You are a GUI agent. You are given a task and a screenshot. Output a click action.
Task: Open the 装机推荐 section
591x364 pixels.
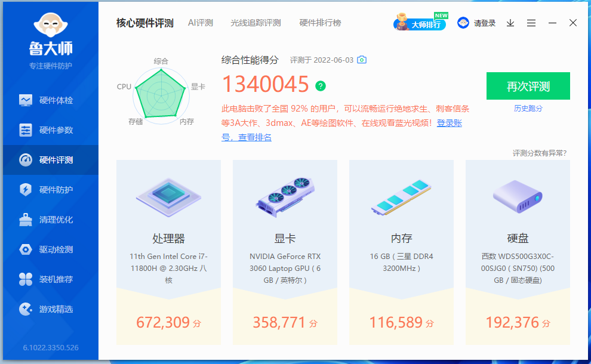25,279
